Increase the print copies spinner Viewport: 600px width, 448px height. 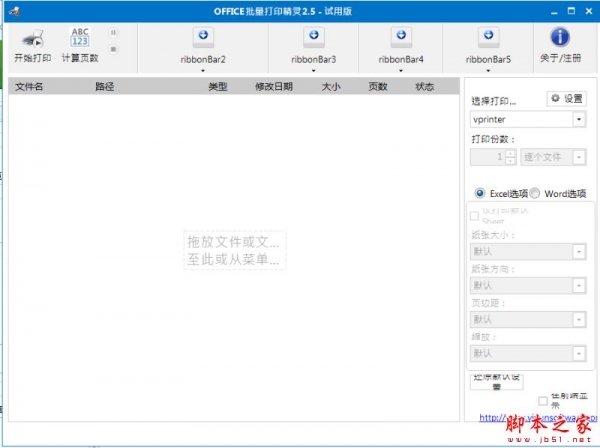tap(510, 154)
